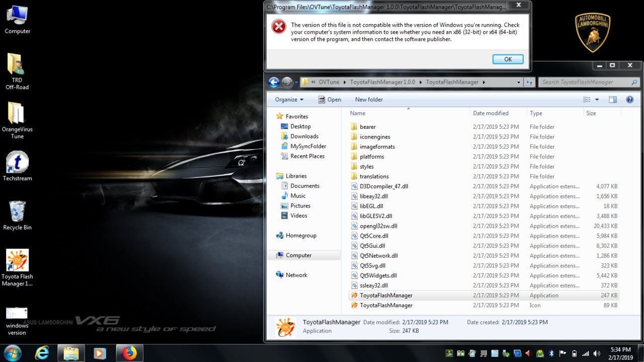
Task: Open Firefox from the taskbar
Action: pyautogui.click(x=129, y=353)
